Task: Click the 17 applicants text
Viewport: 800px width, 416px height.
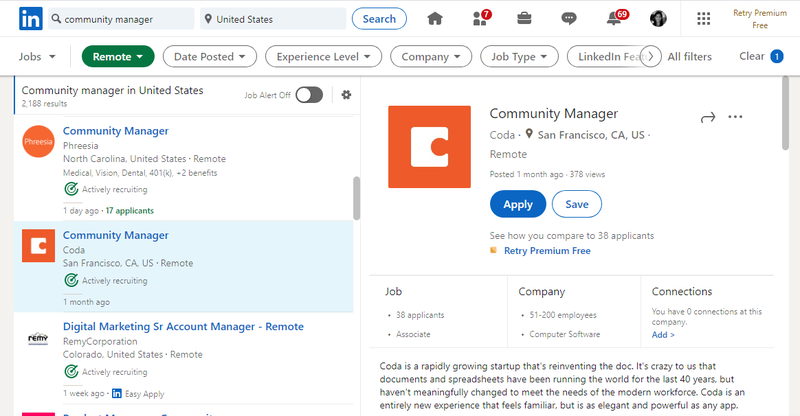Action: (130, 211)
